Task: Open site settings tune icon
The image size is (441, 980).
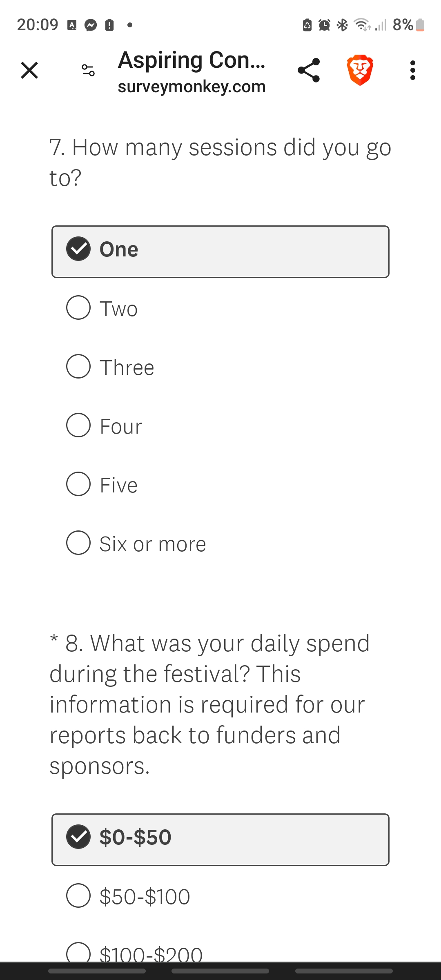Action: [x=88, y=70]
